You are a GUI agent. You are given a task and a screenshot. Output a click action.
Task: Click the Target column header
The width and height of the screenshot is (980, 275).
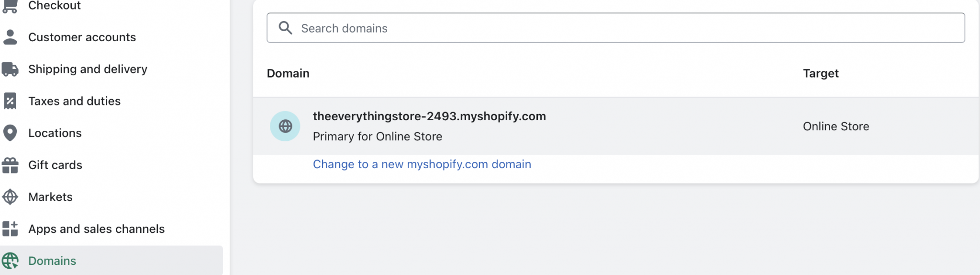(x=820, y=73)
